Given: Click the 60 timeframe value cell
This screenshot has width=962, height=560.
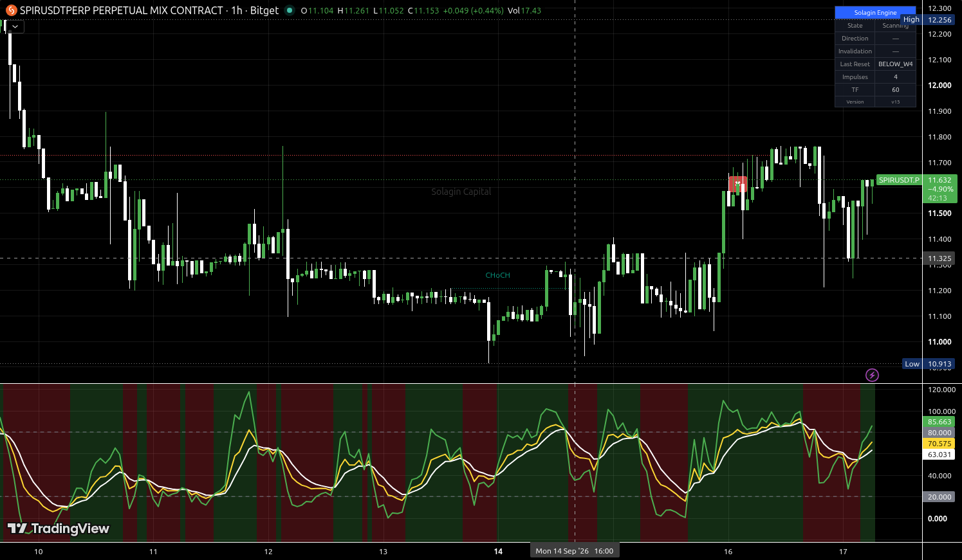Looking at the screenshot, I should pos(896,90).
